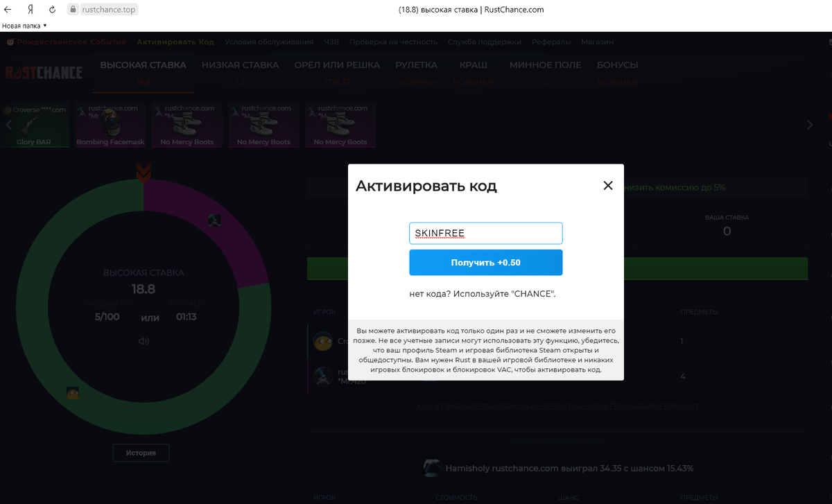Click the player avatar on green wheel segment
The width and height of the screenshot is (832, 504).
click(x=72, y=392)
